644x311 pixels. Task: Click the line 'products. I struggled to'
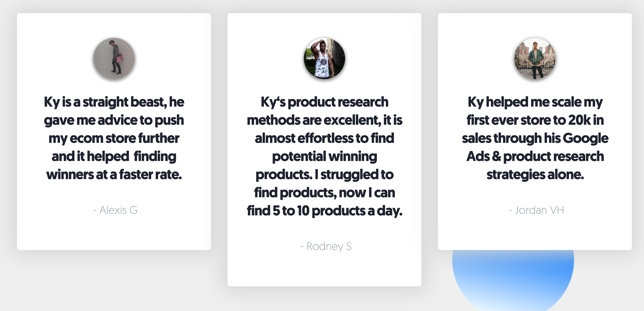pyautogui.click(x=324, y=175)
